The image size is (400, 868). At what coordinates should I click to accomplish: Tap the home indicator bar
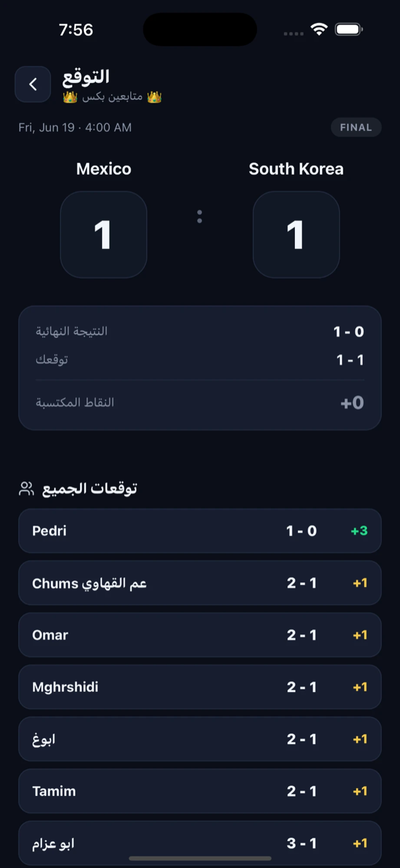coord(200,858)
